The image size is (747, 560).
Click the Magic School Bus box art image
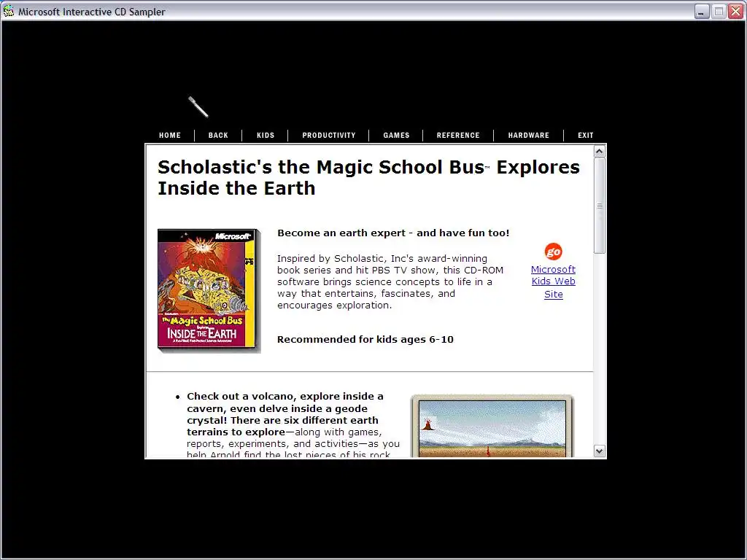(209, 290)
